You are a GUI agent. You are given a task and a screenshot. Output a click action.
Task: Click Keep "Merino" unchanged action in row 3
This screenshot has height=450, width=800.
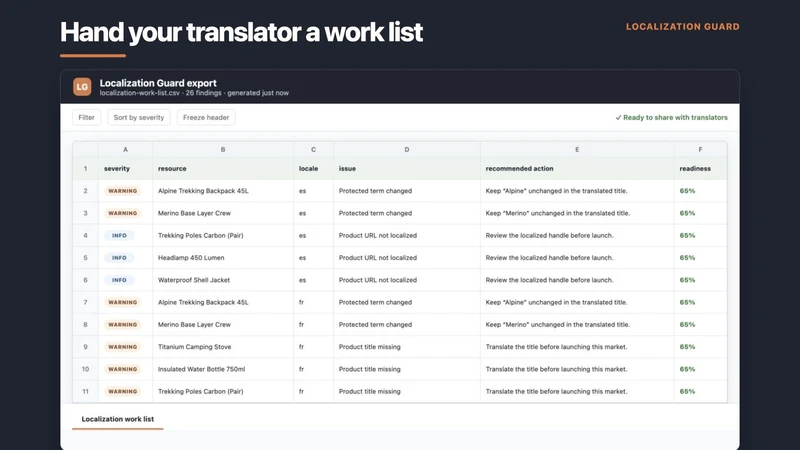pos(558,213)
